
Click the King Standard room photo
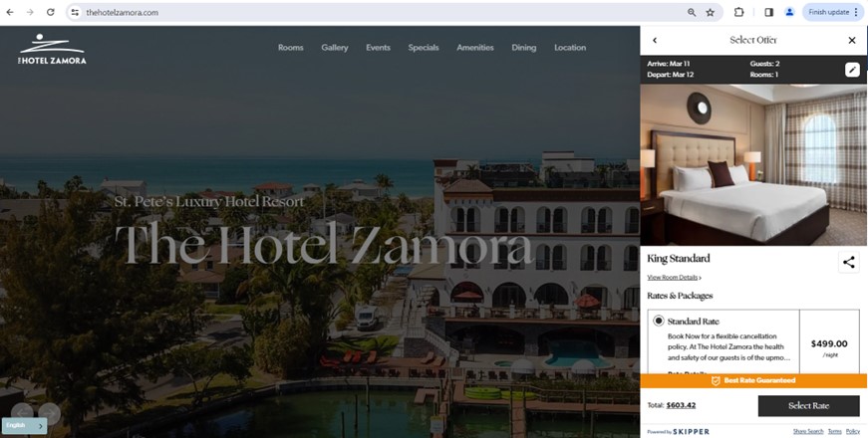click(753, 165)
